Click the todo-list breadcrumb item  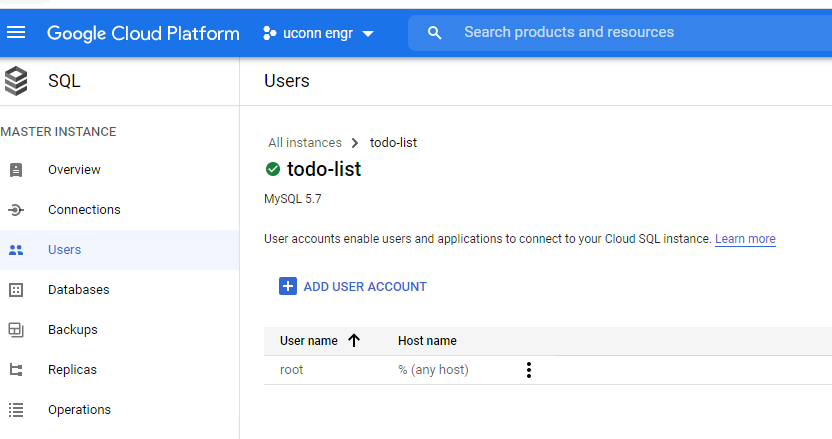click(x=393, y=143)
